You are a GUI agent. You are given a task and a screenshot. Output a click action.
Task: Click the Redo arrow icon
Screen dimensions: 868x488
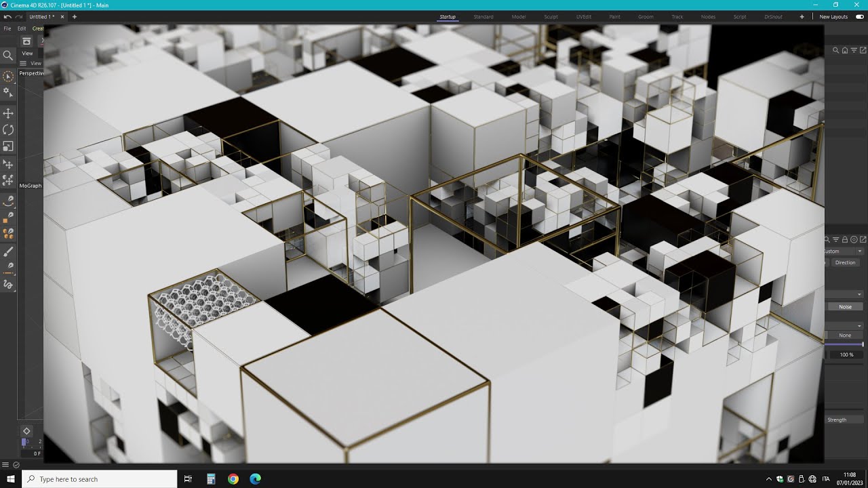[x=18, y=16]
